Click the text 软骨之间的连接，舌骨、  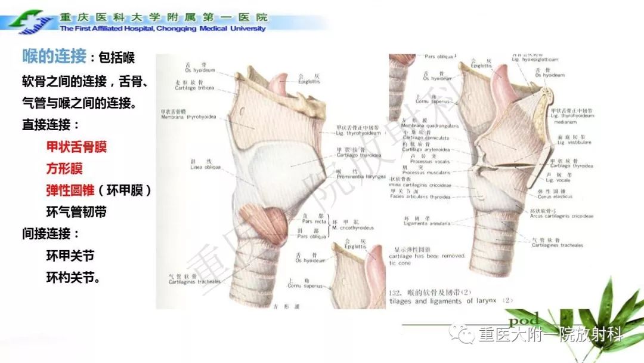tap(85, 81)
